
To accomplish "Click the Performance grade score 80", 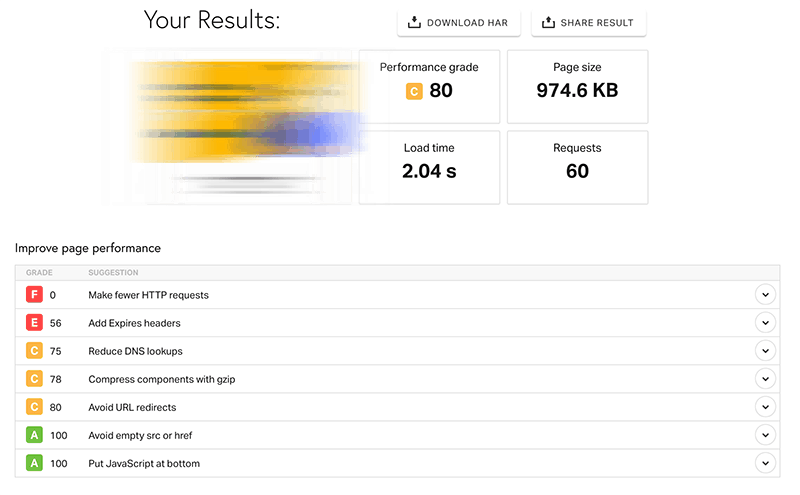I will (441, 91).
